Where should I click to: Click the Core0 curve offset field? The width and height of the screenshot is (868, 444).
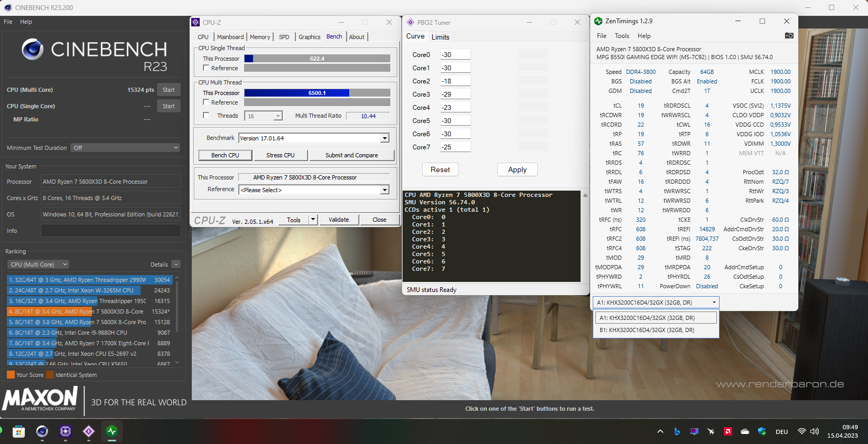click(x=455, y=55)
